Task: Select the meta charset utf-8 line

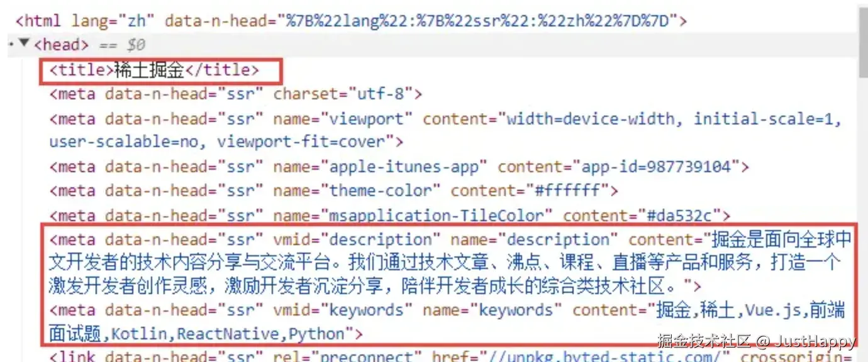Action: pos(236,94)
